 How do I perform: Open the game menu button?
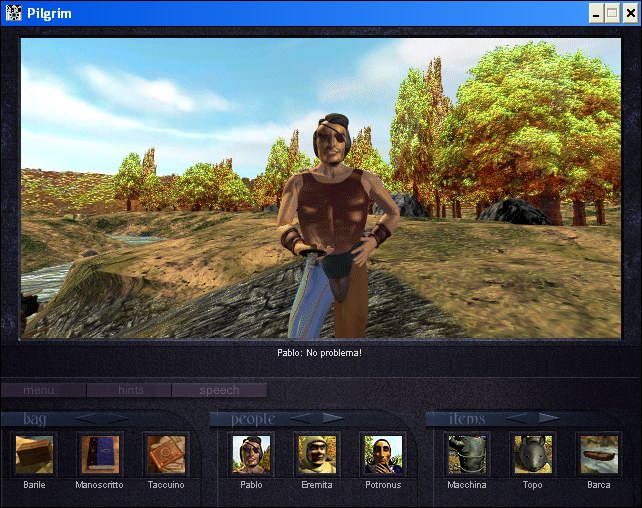(x=43, y=390)
